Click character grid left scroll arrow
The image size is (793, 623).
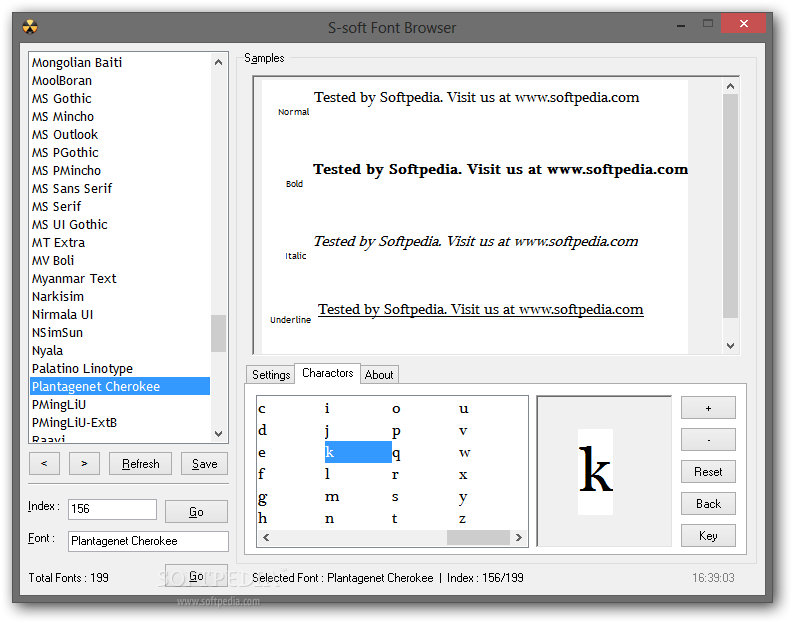click(266, 538)
